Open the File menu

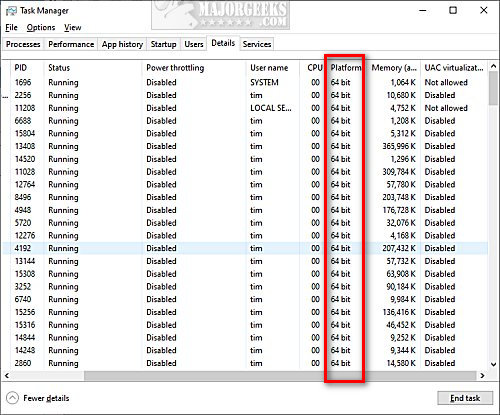tap(11, 27)
